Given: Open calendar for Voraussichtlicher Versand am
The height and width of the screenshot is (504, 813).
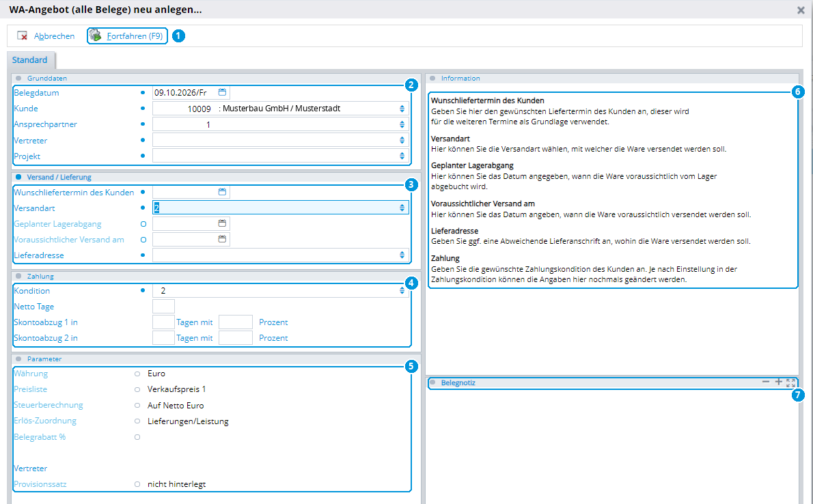Looking at the screenshot, I should coord(222,239).
